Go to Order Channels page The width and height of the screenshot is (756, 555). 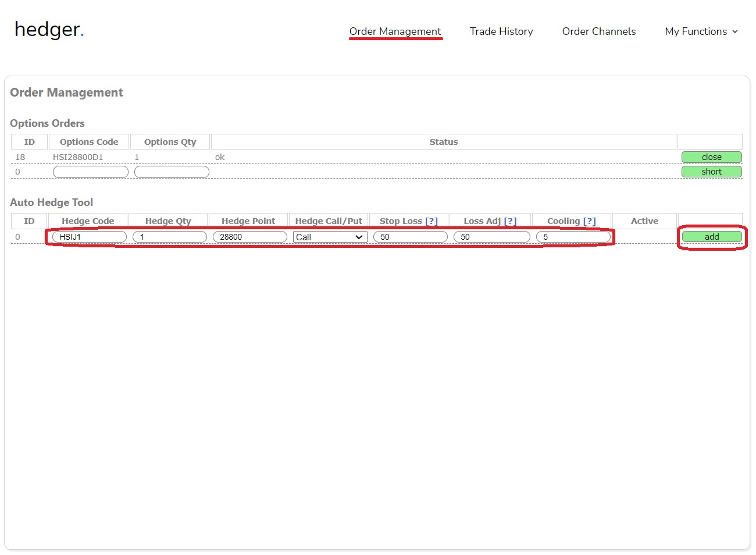[x=598, y=31]
